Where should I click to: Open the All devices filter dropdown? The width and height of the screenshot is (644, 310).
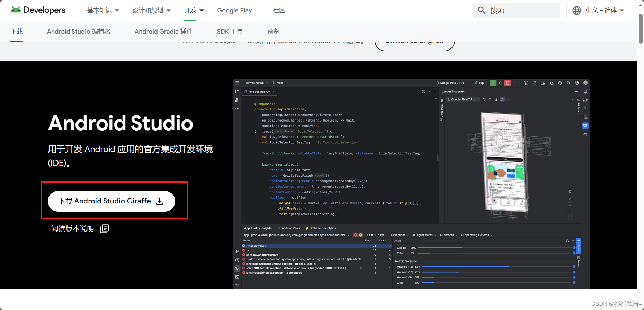[448, 235]
